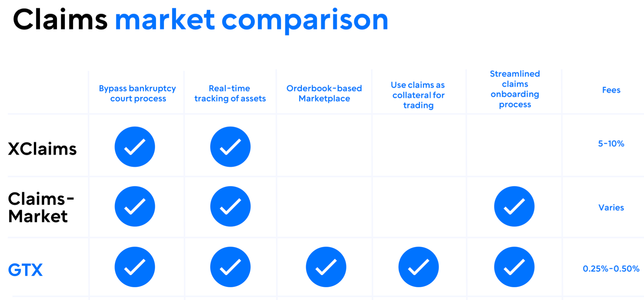Screen dimensions: 644x300
Task: Click Streamlined claims onboarding process header
Action: (515, 89)
